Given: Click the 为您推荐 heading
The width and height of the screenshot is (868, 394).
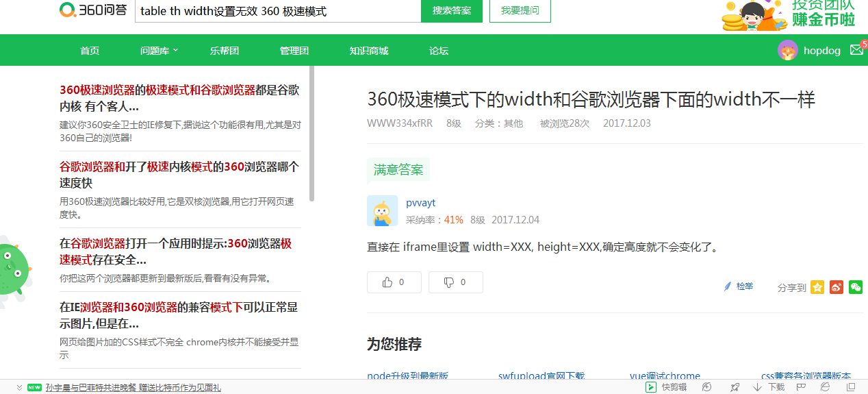Looking at the screenshot, I should (x=394, y=344).
